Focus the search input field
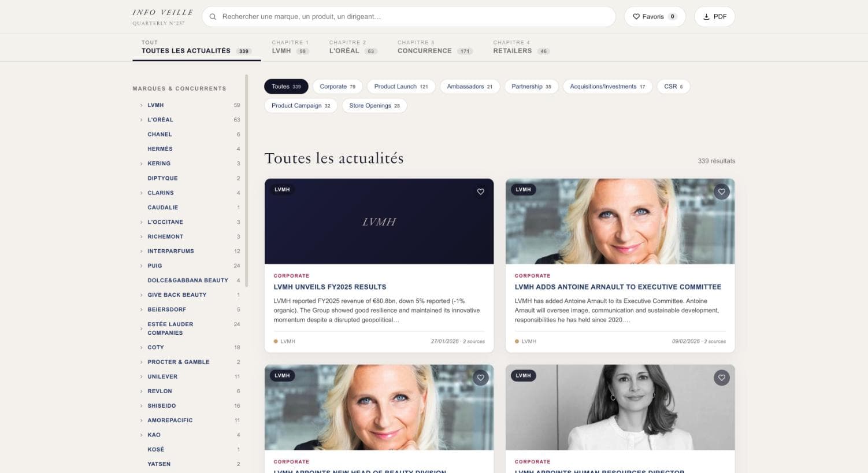The height and width of the screenshot is (473, 868). point(409,17)
